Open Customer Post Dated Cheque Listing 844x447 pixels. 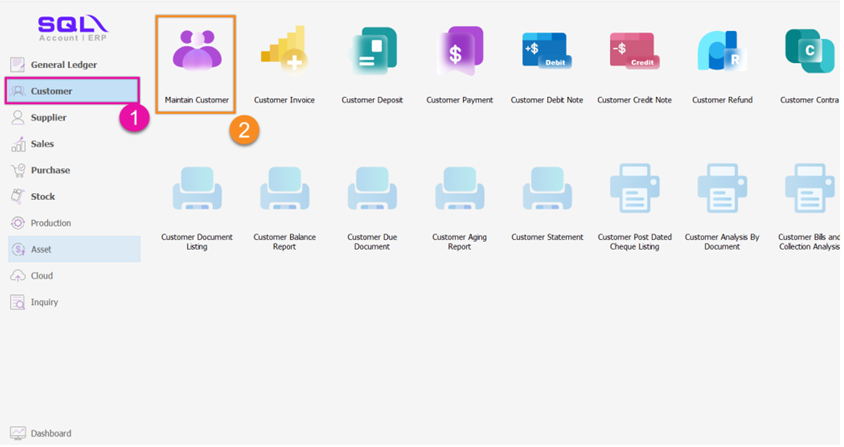tap(634, 190)
